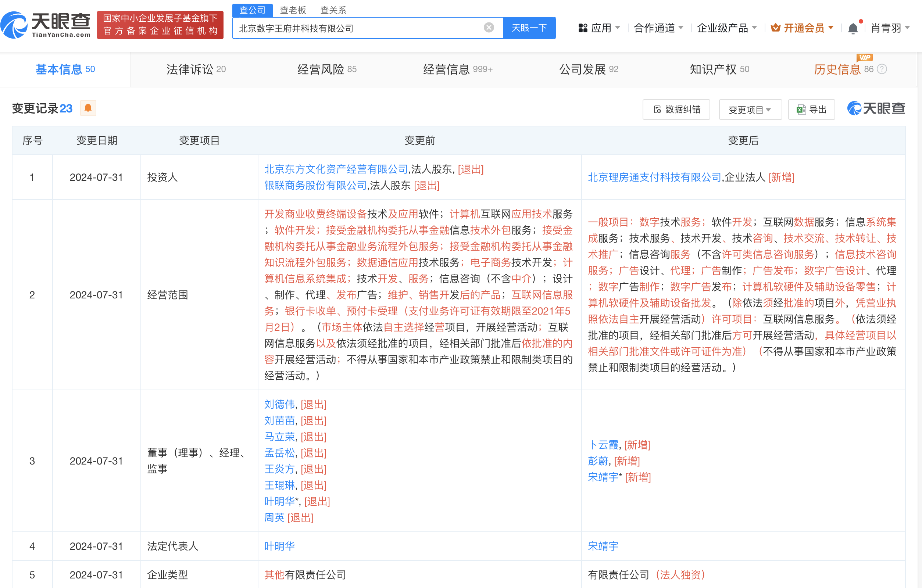922x588 pixels.
Task: Open the 肖青羽 user account menu
Action: click(889, 28)
